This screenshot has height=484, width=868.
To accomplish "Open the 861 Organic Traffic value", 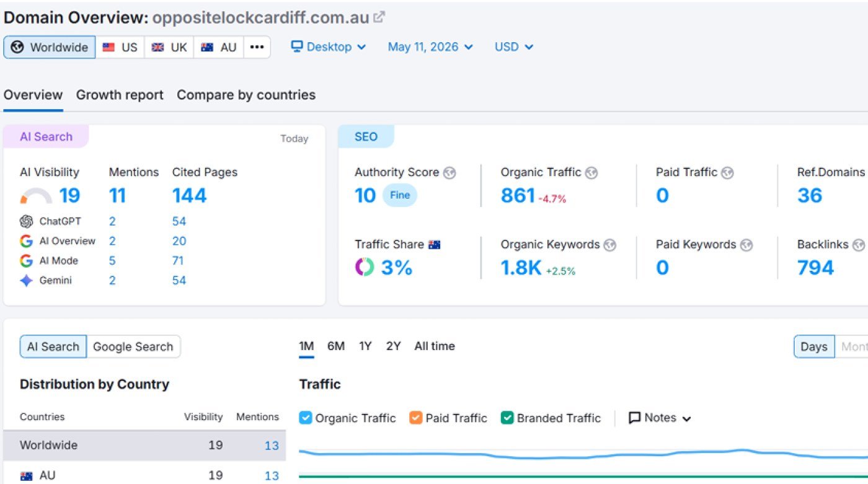I will pos(518,196).
